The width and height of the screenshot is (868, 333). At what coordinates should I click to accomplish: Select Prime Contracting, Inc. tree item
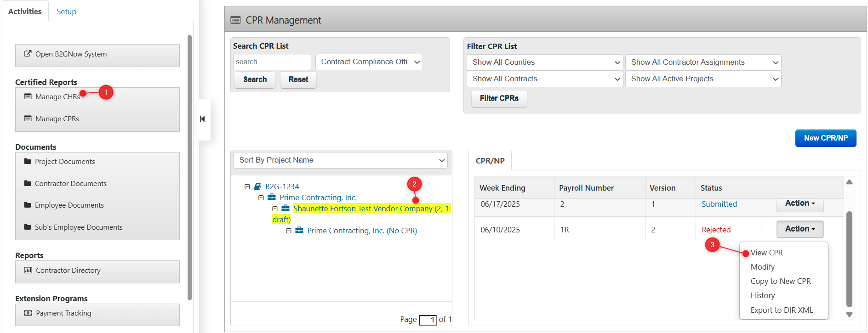(318, 198)
